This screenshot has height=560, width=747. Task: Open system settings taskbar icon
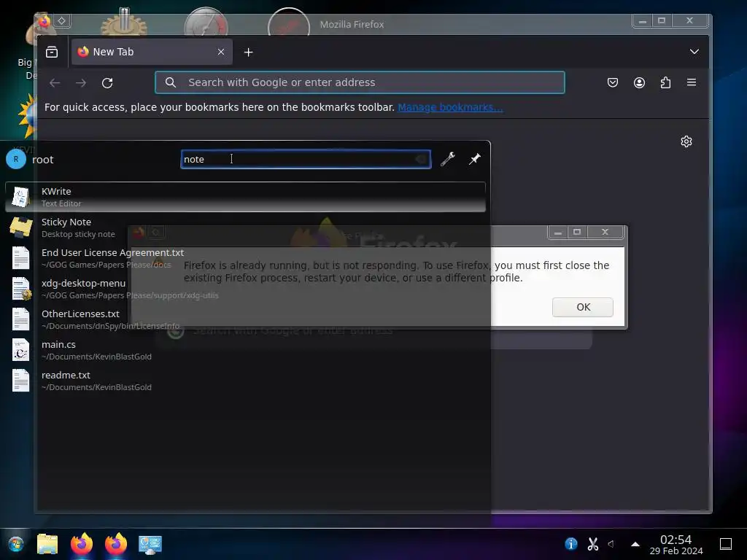[x=150, y=545]
